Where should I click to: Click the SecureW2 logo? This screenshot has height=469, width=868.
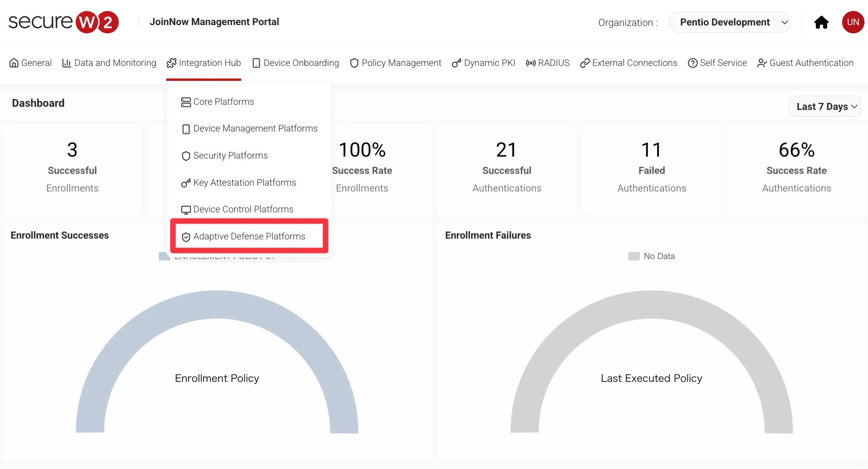(64, 22)
